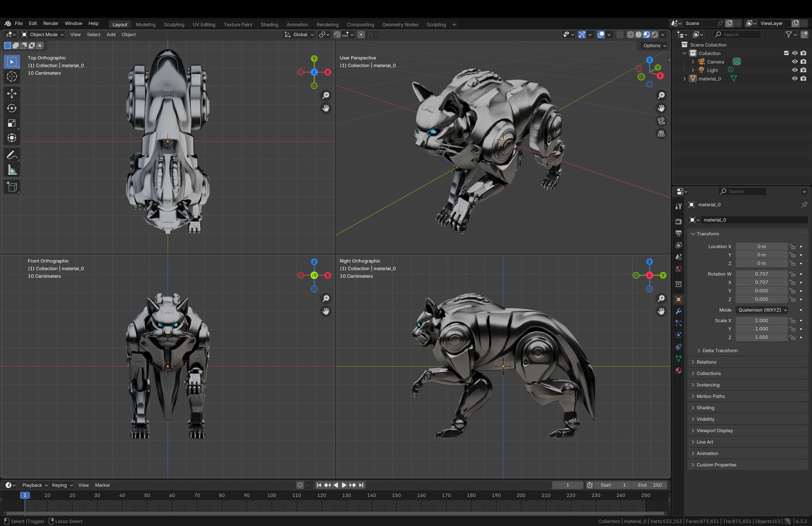Screen dimensions: 812x526
Task: Expand the Relations panel
Action: point(706,362)
